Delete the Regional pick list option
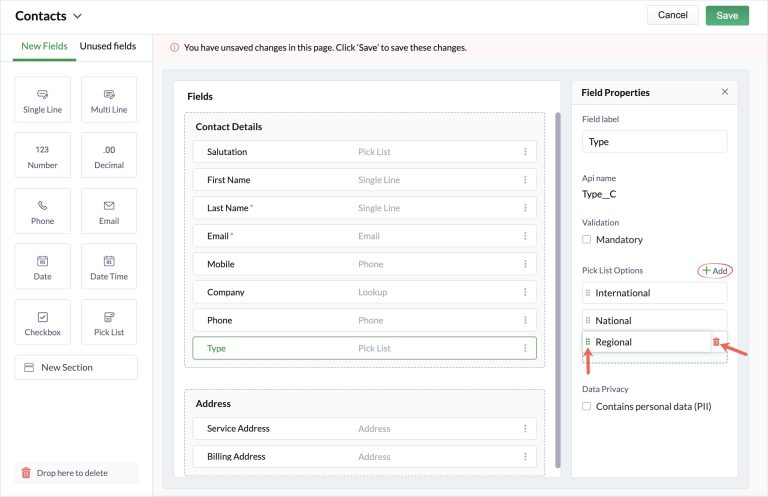 [716, 342]
